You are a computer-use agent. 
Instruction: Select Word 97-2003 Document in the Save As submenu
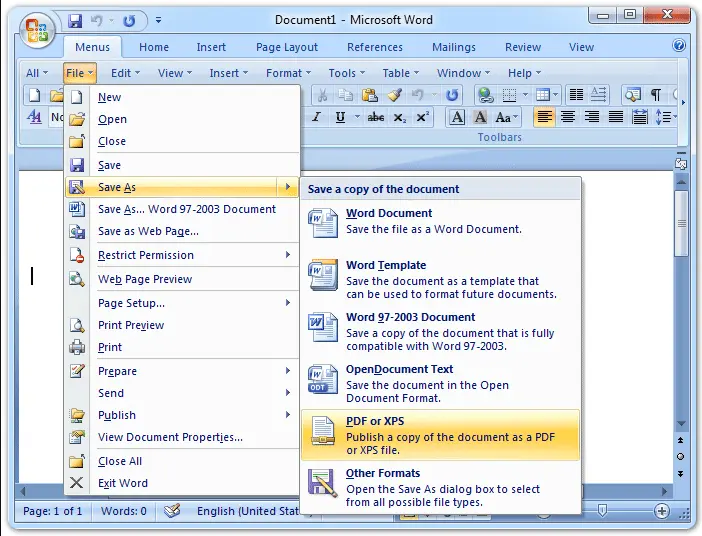pyautogui.click(x=441, y=331)
